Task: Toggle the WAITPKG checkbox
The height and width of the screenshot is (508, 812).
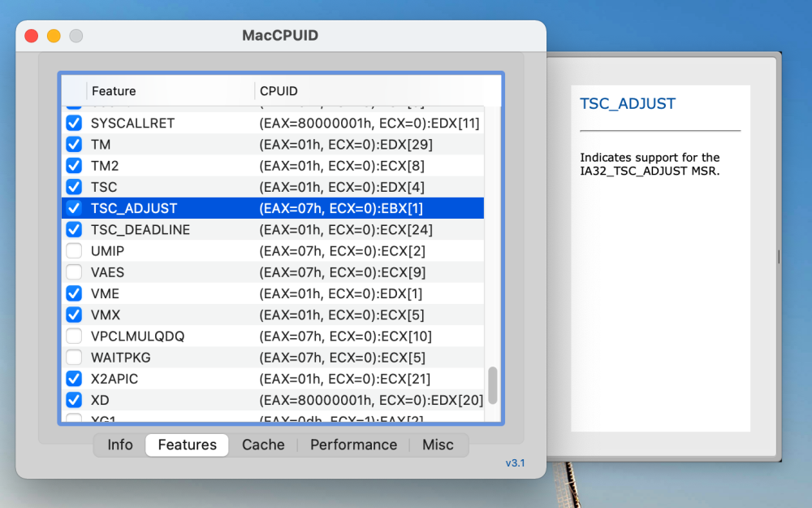Action: pos(74,357)
